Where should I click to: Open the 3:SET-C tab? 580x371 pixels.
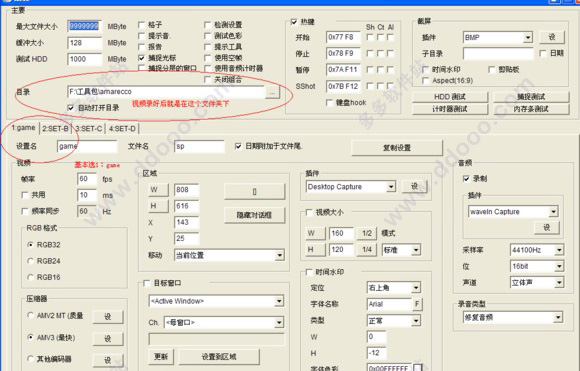coord(88,129)
